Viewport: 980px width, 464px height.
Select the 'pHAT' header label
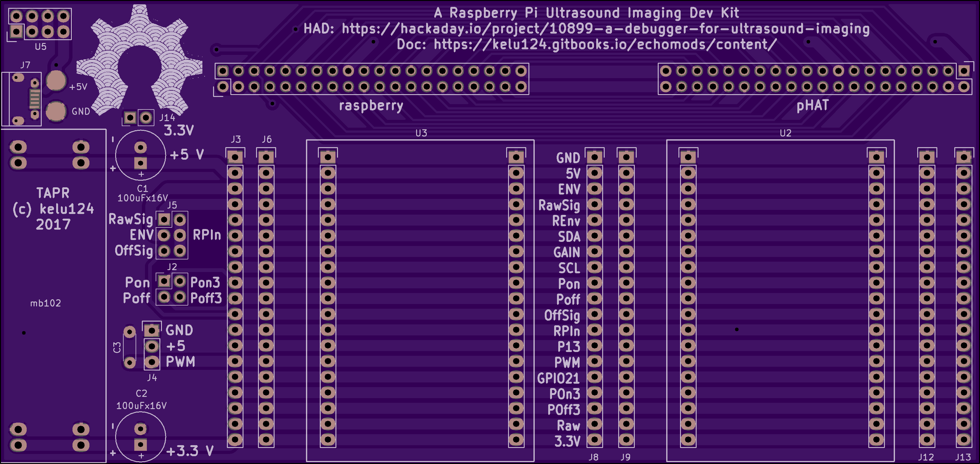coord(812,105)
